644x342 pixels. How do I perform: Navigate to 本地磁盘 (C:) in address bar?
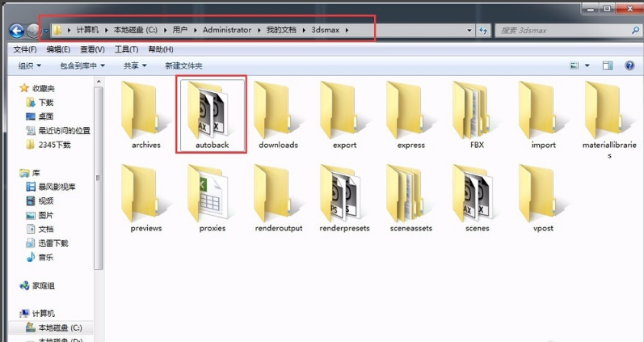(135, 30)
